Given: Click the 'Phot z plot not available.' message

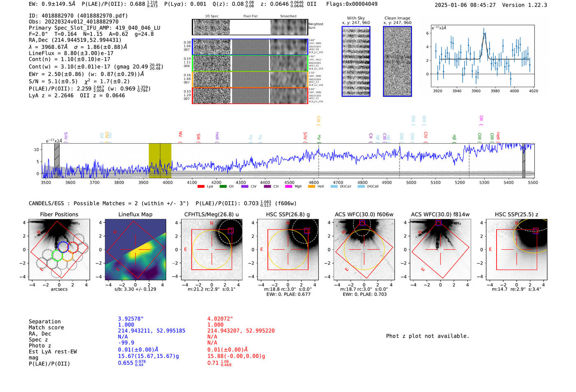Looking at the screenshot, I should pos(427,336).
